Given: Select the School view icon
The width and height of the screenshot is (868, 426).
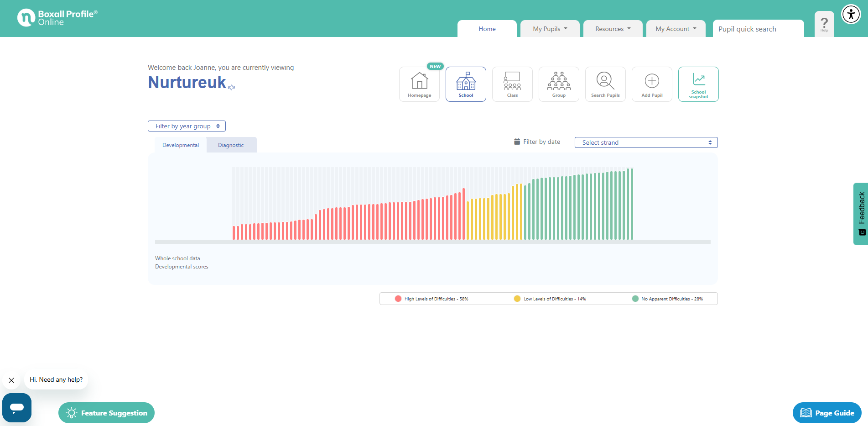Looking at the screenshot, I should (x=466, y=84).
